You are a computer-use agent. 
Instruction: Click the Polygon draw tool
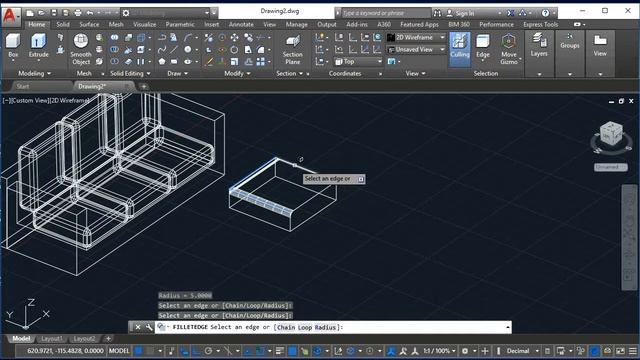(162, 62)
